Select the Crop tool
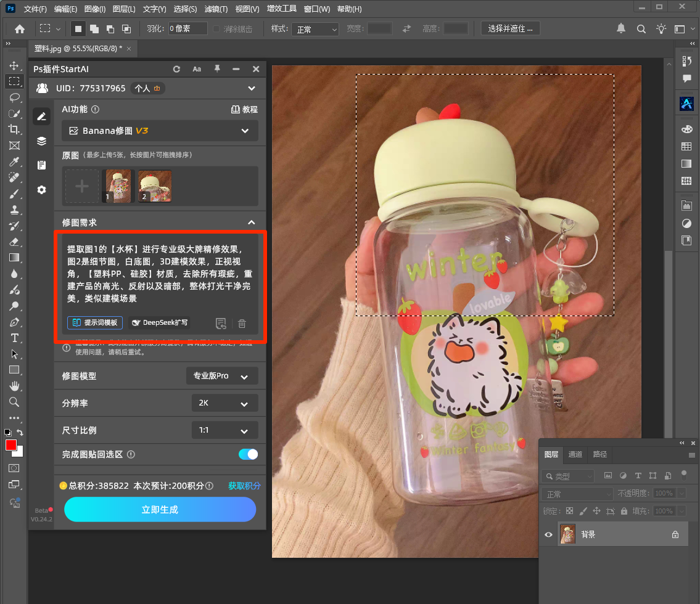Screen dimensions: 700x604 14,129
